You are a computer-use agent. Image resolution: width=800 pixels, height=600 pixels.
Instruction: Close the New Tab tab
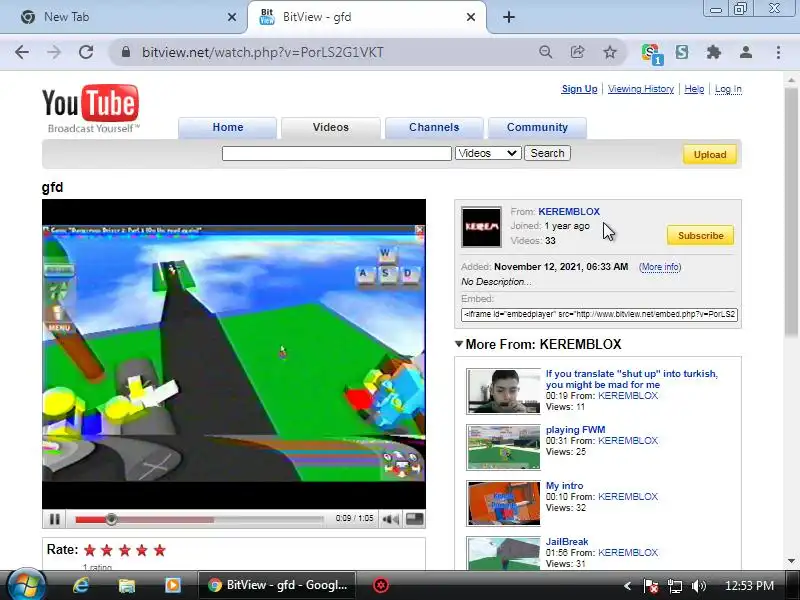232,17
